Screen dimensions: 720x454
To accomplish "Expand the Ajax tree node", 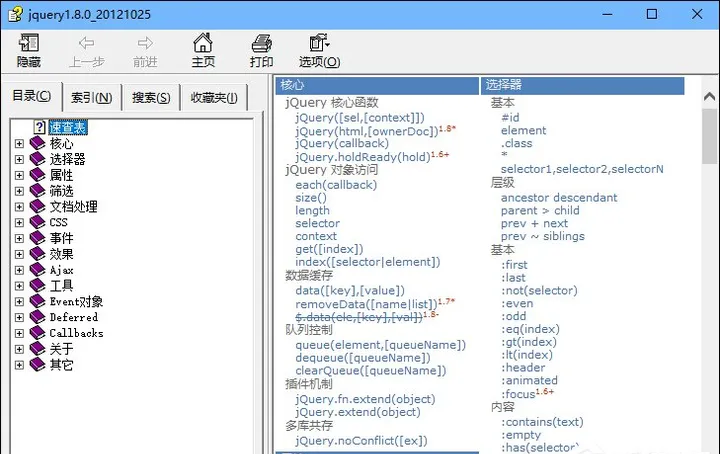I will point(19,270).
